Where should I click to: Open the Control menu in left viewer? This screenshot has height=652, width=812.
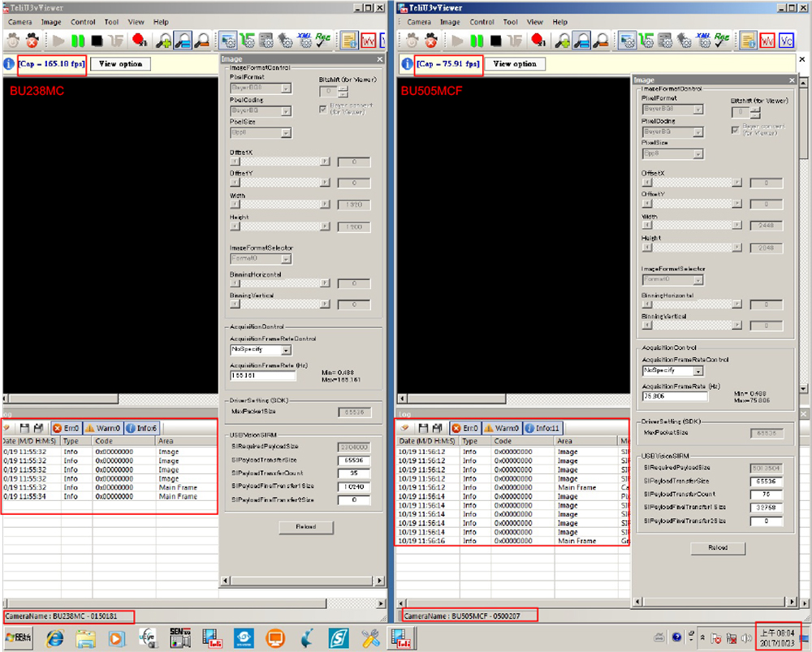pyautogui.click(x=83, y=22)
